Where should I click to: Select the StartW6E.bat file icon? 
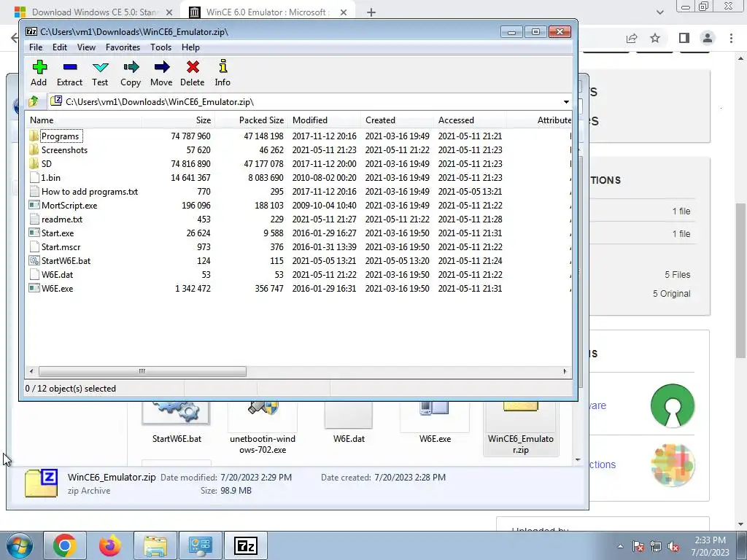(x=34, y=260)
